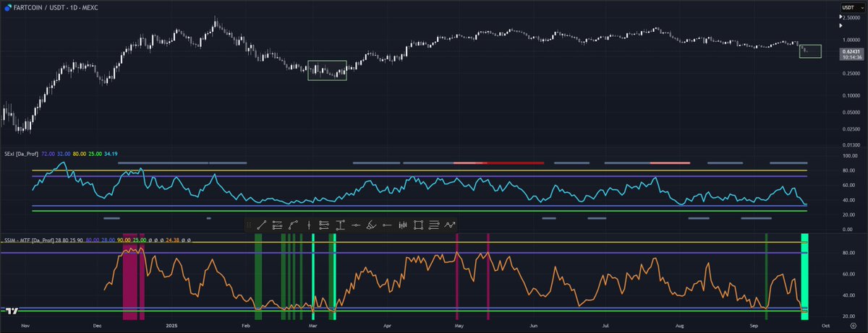Click the Apr label on time axis

(386, 326)
